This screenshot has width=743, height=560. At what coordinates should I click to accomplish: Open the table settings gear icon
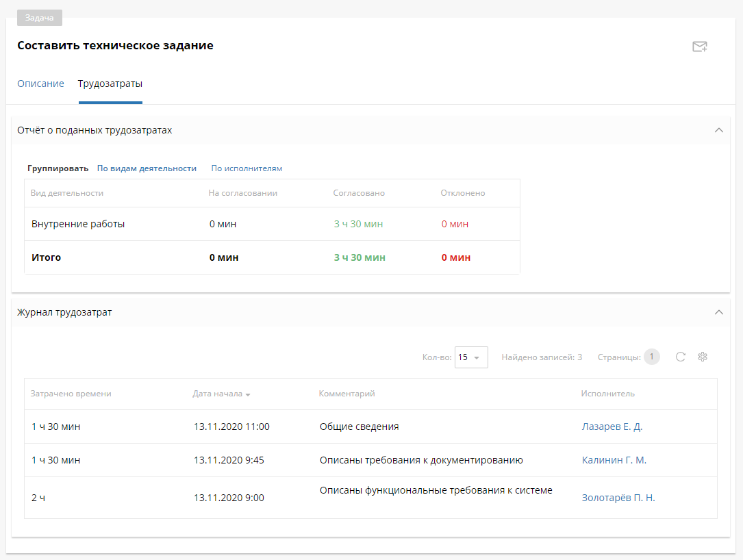(x=702, y=357)
